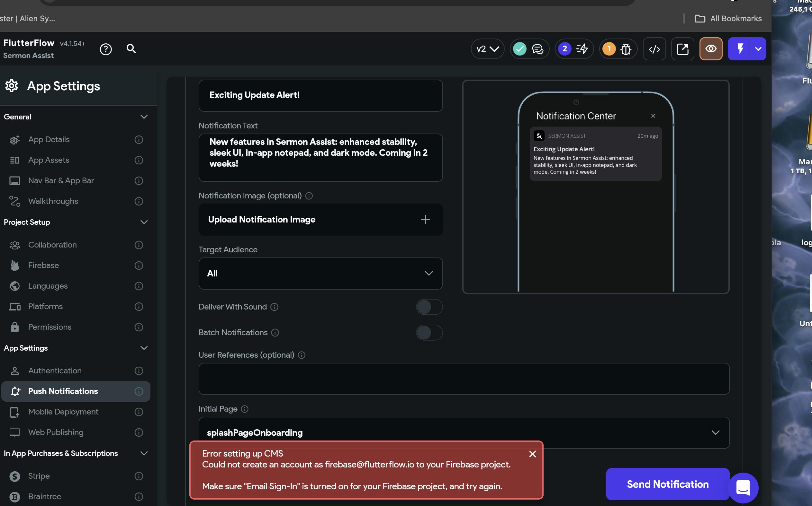Click the preview eye icon button
The width and height of the screenshot is (812, 506).
(711, 49)
